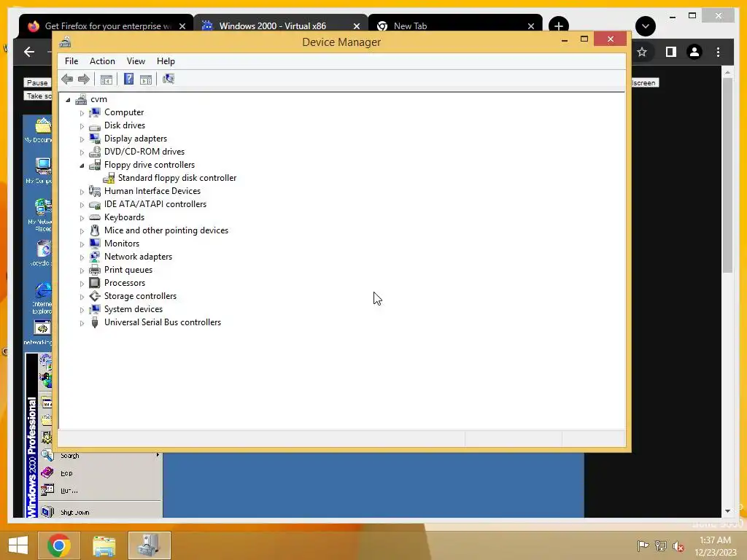747x560 pixels.
Task: Expand the Human Interface Devices category
Action: pos(82,192)
